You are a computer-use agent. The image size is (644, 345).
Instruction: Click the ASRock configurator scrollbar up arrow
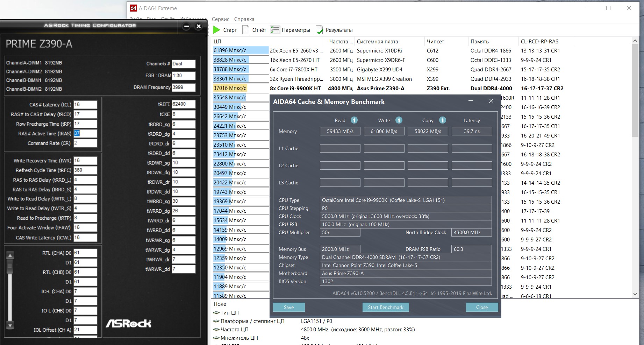(10, 255)
